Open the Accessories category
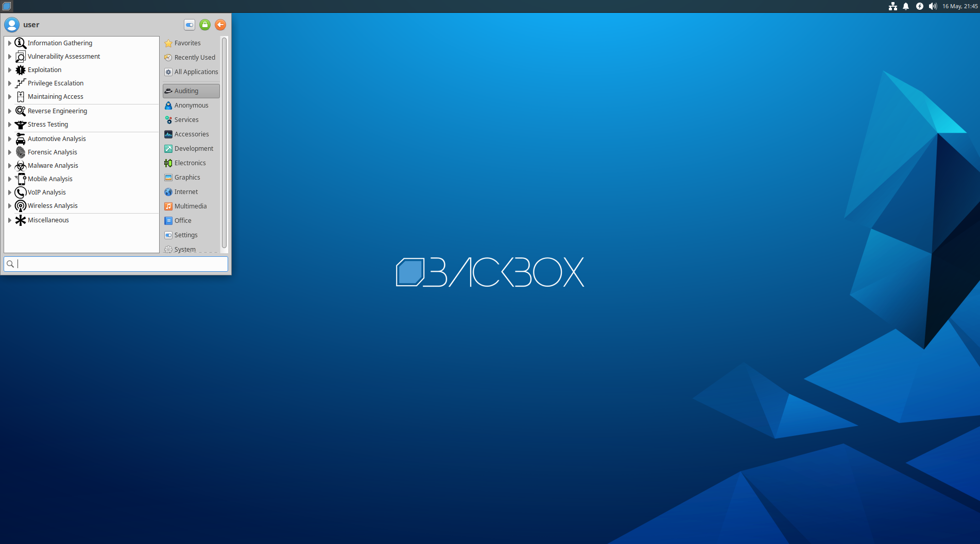The image size is (980, 544). point(191,134)
